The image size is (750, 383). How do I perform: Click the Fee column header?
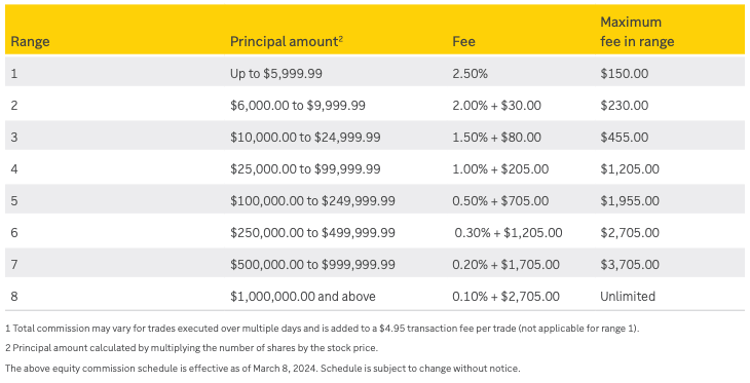click(x=463, y=42)
